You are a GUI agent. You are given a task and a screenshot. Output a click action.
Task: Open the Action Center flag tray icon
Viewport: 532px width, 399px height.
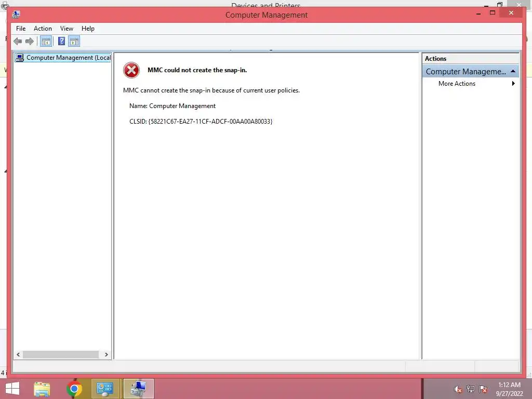click(483, 389)
